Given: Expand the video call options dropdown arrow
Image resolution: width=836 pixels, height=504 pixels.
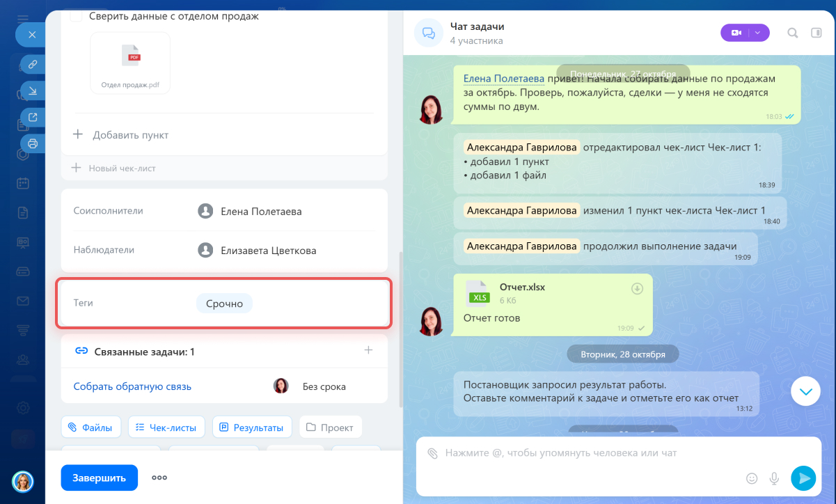Looking at the screenshot, I should [x=759, y=33].
